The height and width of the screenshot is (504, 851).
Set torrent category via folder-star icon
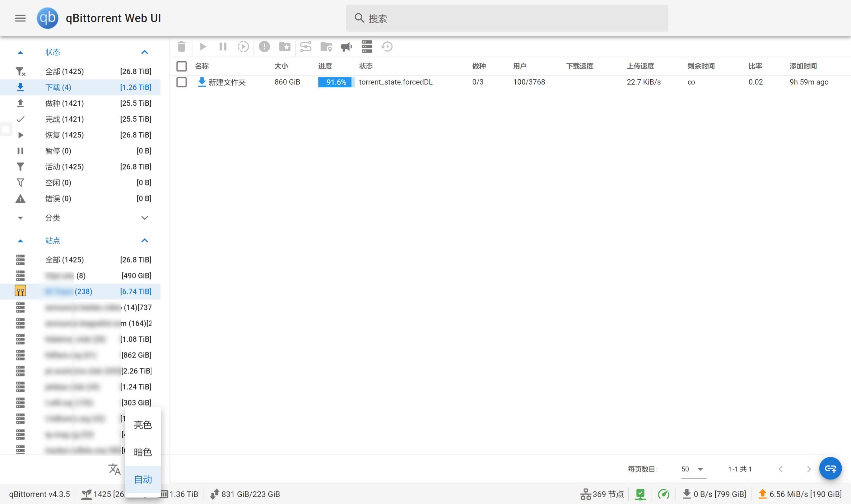285,47
